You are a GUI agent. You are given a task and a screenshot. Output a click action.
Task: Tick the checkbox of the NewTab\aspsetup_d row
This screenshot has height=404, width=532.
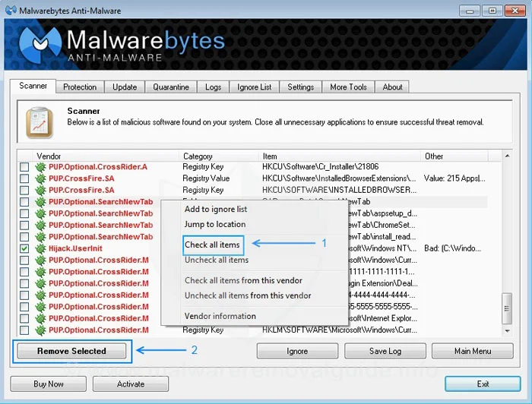point(24,213)
